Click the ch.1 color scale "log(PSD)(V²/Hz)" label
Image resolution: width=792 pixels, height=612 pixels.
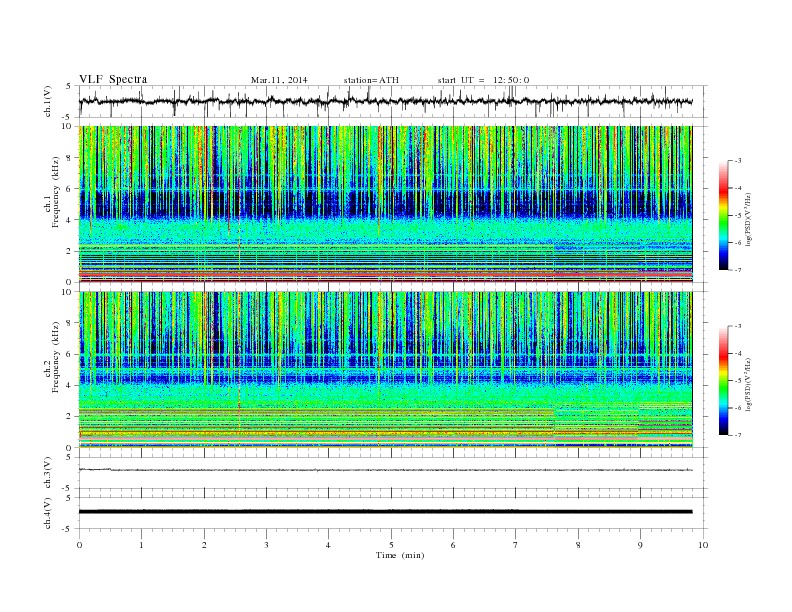coord(749,219)
